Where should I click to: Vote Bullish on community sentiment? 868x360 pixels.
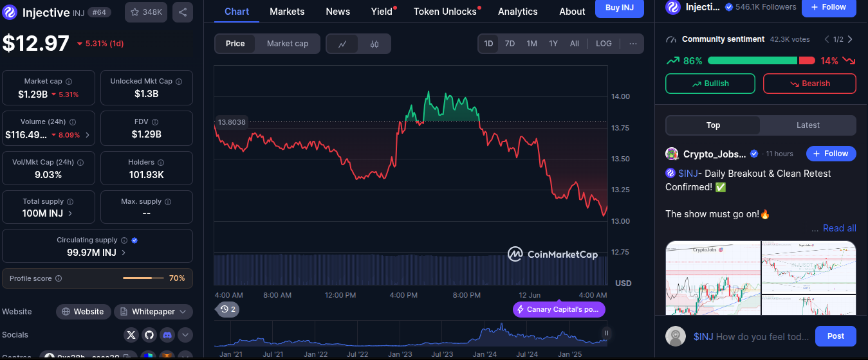point(710,84)
